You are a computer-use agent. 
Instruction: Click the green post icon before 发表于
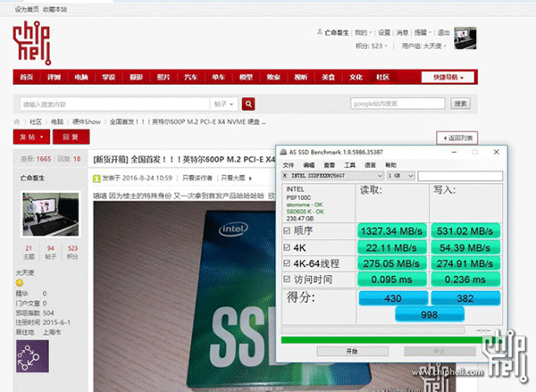point(96,178)
